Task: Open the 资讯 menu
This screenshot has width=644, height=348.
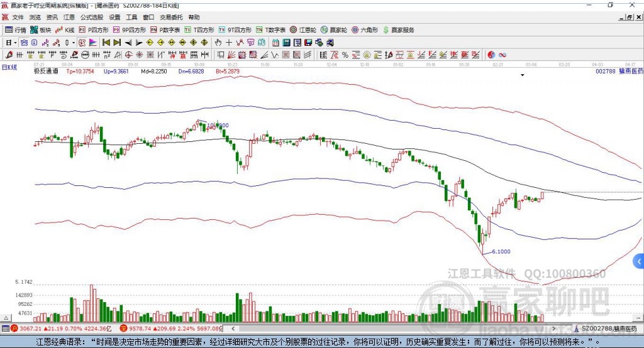Action: (x=52, y=17)
